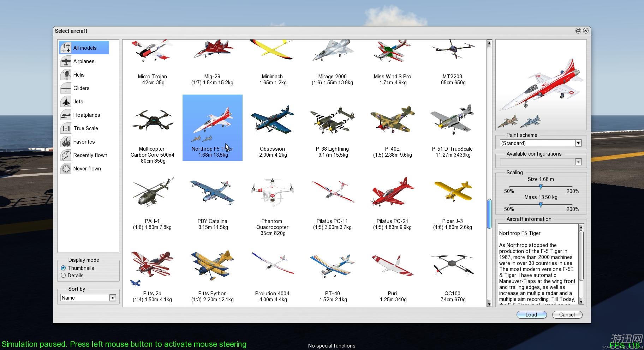
Task: Adjust the Size scaling slider
Action: (x=541, y=186)
